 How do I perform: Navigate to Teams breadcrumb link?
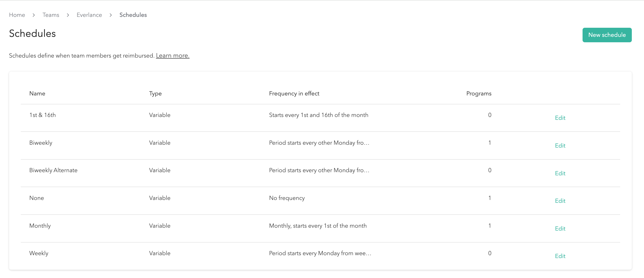51,15
